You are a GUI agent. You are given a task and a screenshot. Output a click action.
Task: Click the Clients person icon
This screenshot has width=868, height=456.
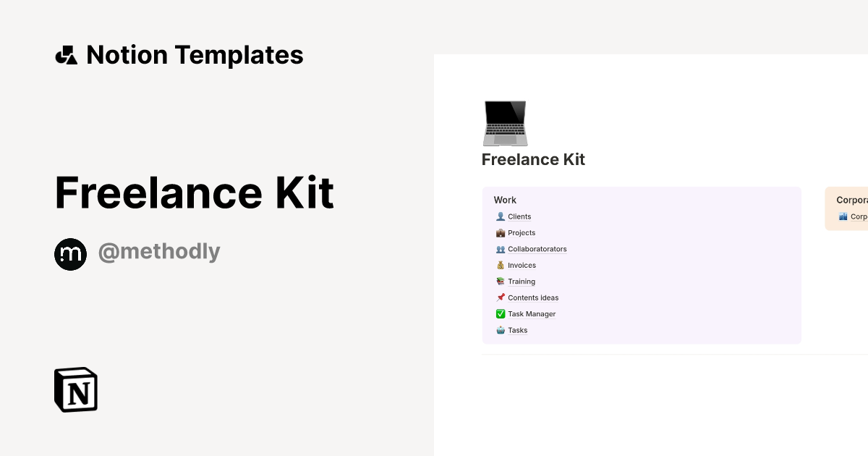[x=501, y=216]
